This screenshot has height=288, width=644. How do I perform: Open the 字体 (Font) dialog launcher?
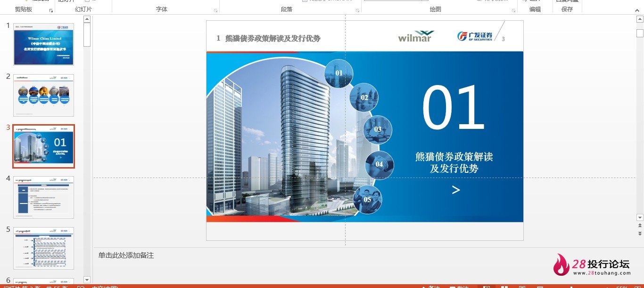216,10
